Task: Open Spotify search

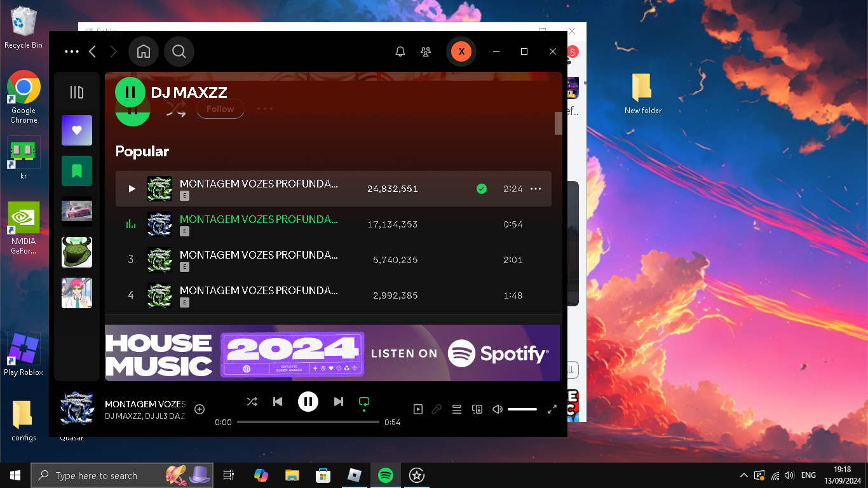Action: (x=179, y=51)
